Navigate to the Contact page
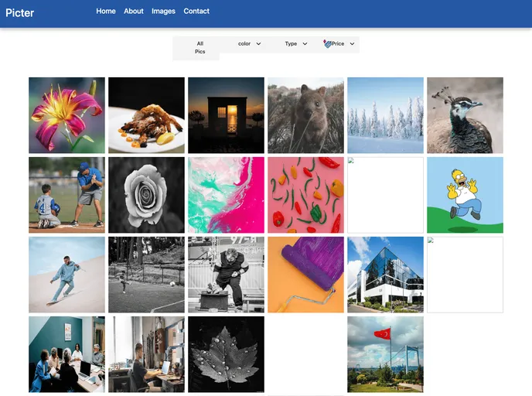532x396 pixels. point(196,12)
